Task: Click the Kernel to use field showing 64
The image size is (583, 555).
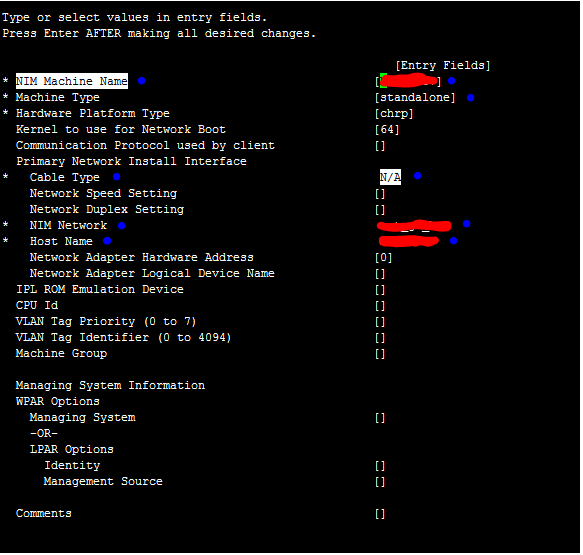Action: (x=387, y=130)
